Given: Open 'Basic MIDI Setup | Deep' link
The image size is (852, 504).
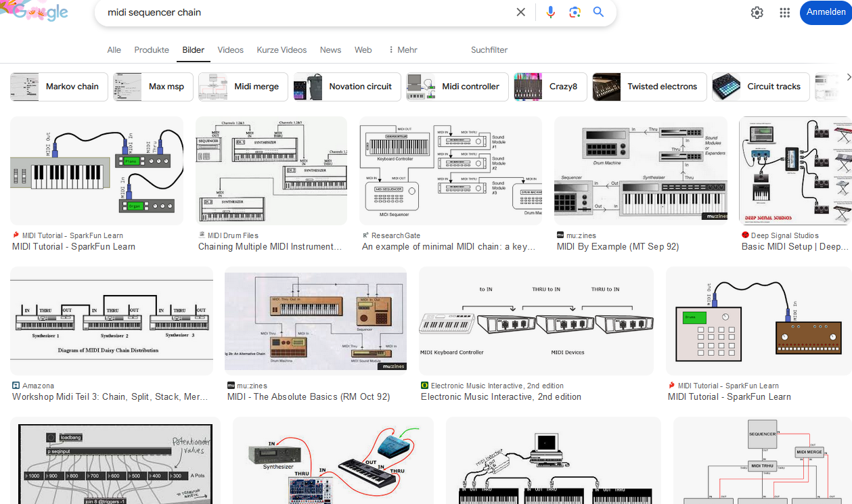Looking at the screenshot, I should (795, 247).
